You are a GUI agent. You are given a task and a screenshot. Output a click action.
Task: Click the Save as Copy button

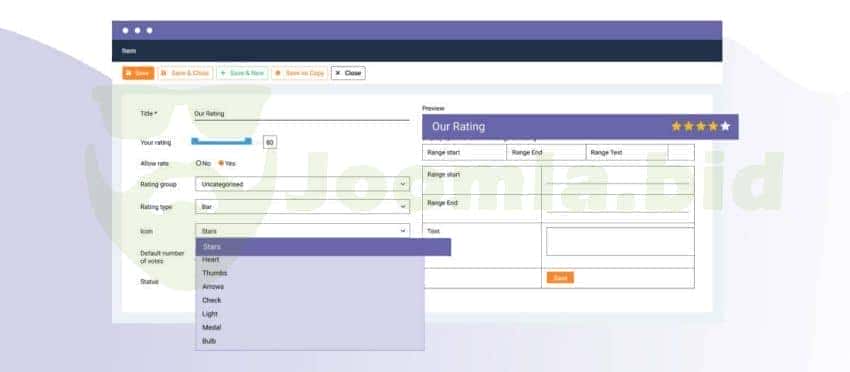click(299, 73)
